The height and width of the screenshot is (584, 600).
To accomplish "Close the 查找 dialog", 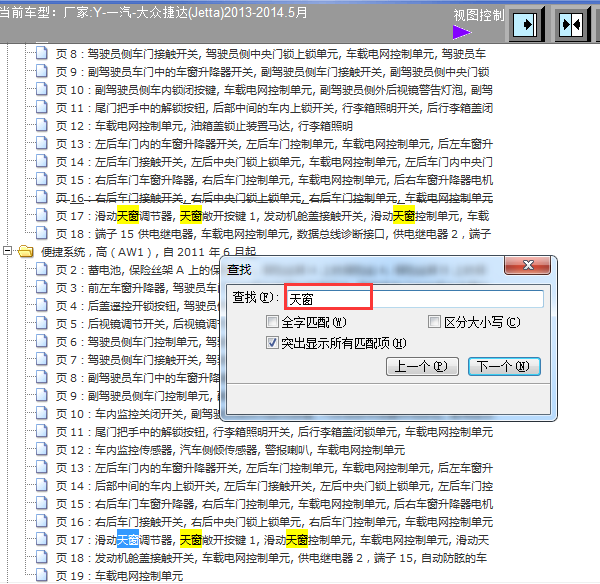I will point(527,265).
